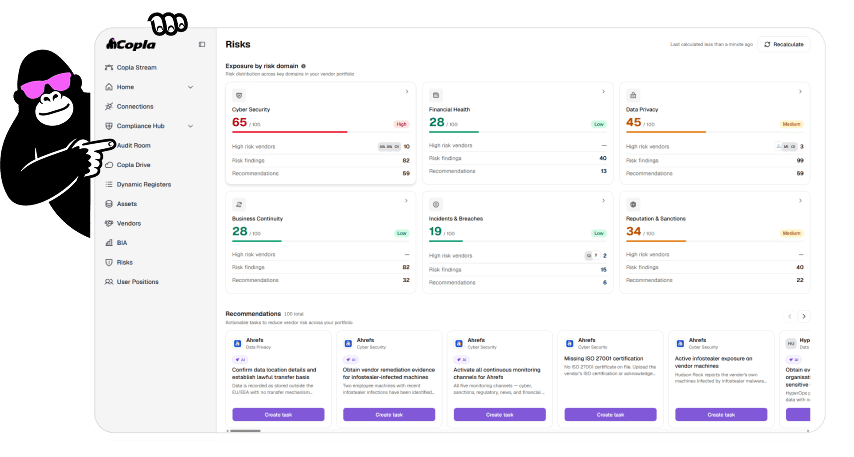The width and height of the screenshot is (854, 457).
Task: Expand the Compliance Hub chevron
Action: click(191, 126)
